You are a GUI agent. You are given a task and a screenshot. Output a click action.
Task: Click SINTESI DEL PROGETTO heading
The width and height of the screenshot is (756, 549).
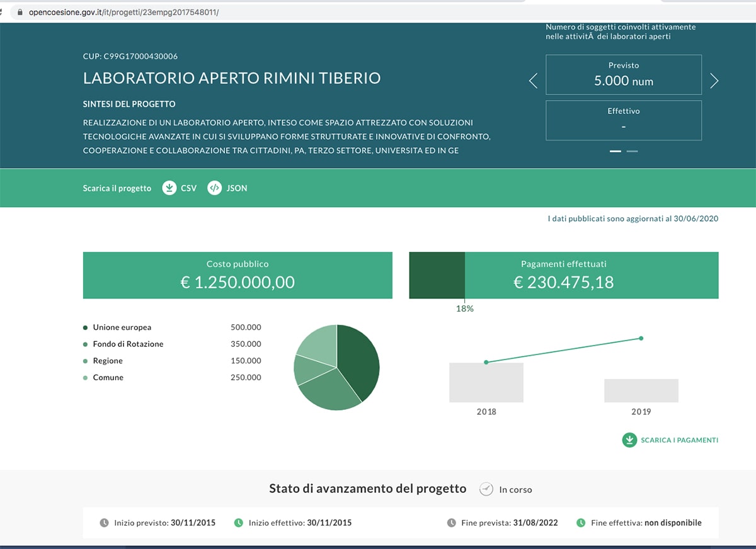tap(129, 104)
